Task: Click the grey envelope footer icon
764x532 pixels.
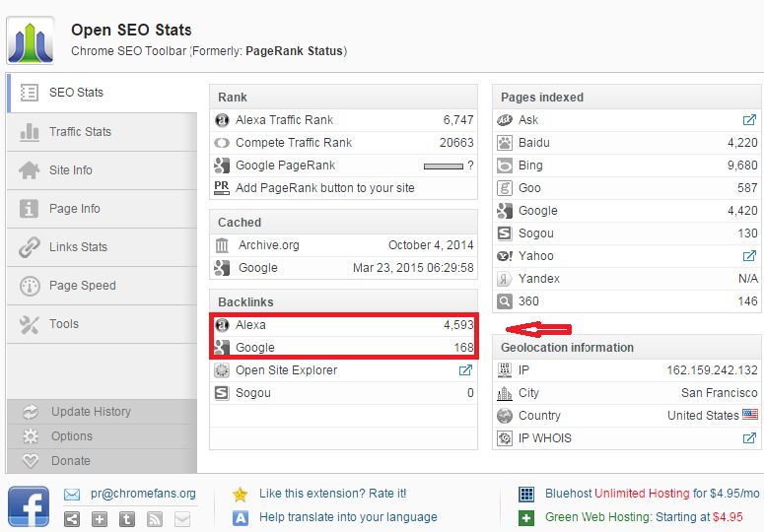Action: point(182,519)
